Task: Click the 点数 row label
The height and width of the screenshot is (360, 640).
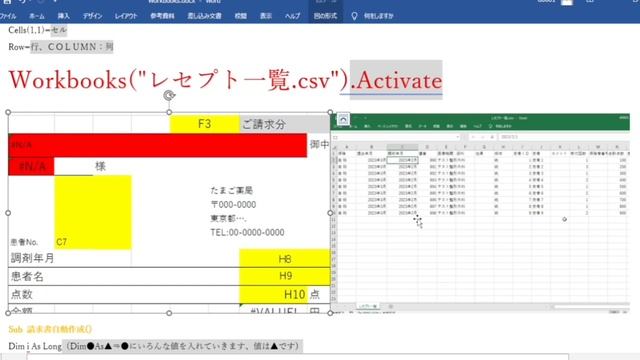Action: coord(22,294)
